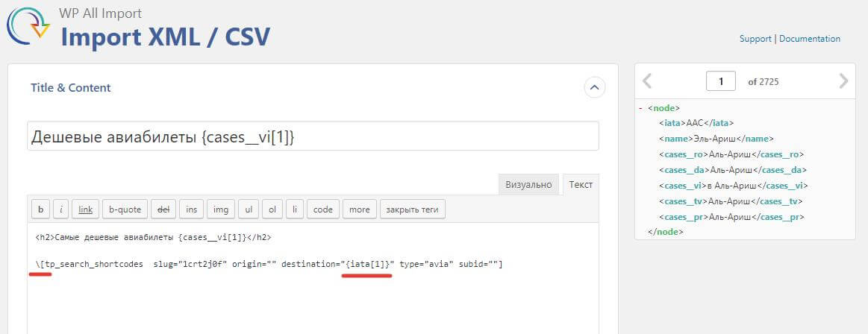Click the italic 'i' editor button

pyautogui.click(x=60, y=209)
